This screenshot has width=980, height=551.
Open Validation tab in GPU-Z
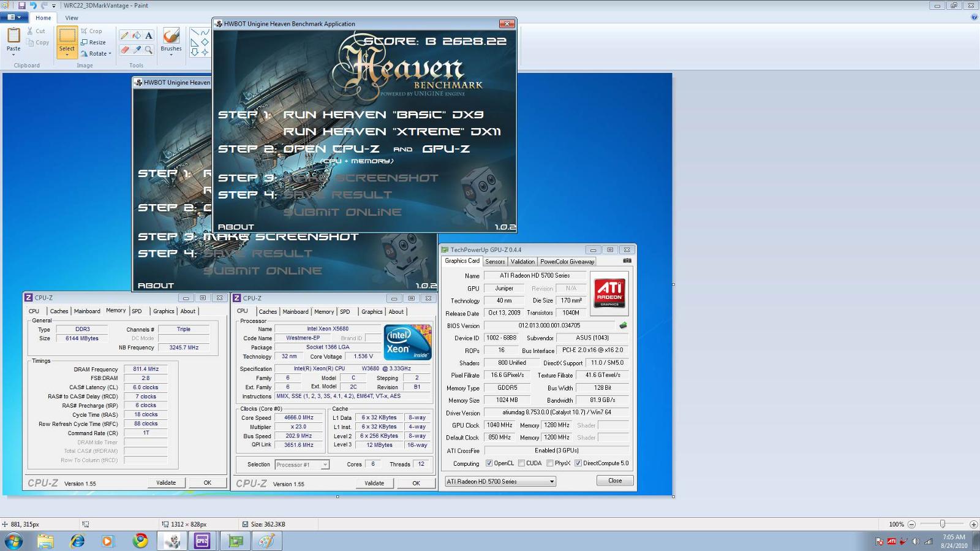coord(522,262)
